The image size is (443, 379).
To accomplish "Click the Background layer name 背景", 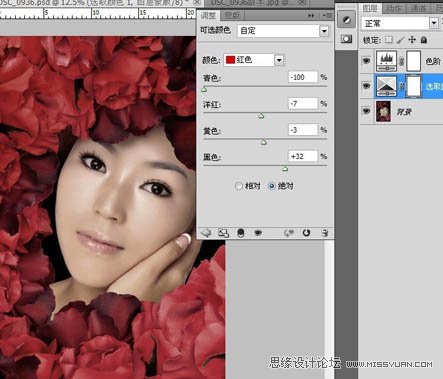I will 404,112.
